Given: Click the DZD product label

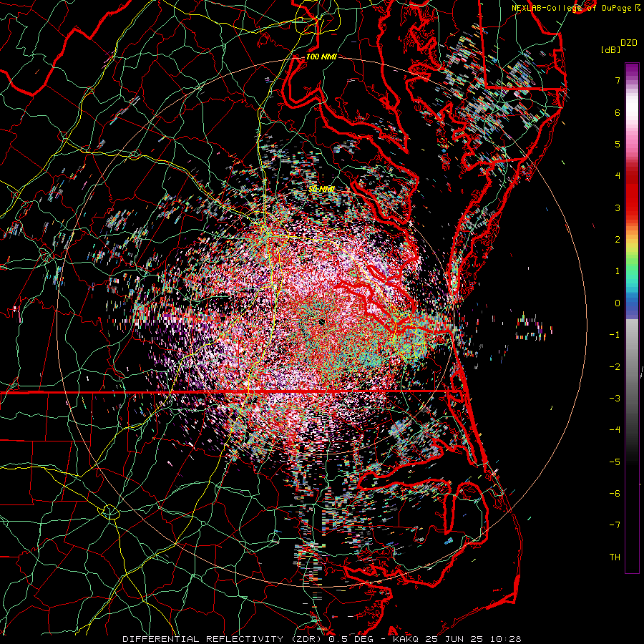Looking at the screenshot, I should [x=629, y=43].
